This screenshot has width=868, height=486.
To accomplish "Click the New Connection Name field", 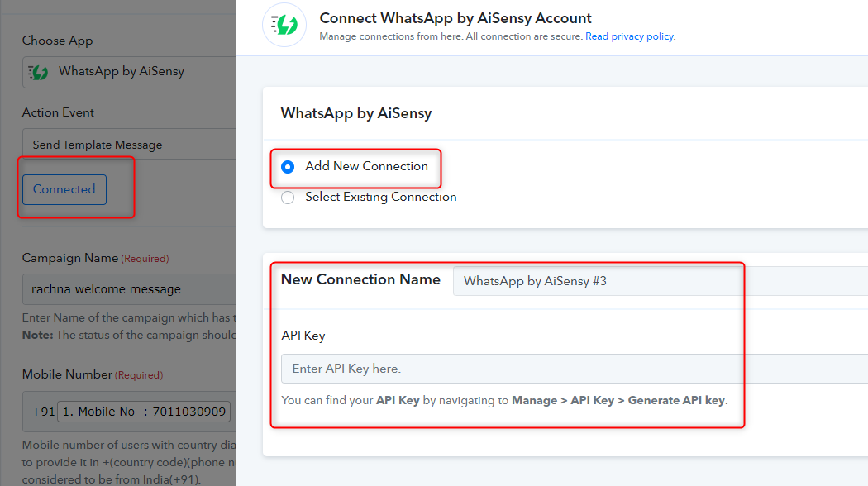I will pyautogui.click(x=660, y=281).
